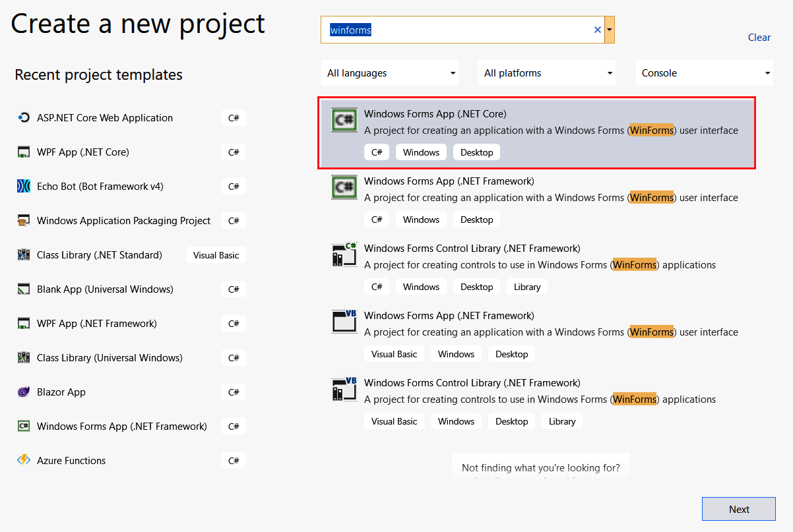This screenshot has width=793, height=532.
Task: Click the ASP.NET Core Web Application icon
Action: pos(24,118)
